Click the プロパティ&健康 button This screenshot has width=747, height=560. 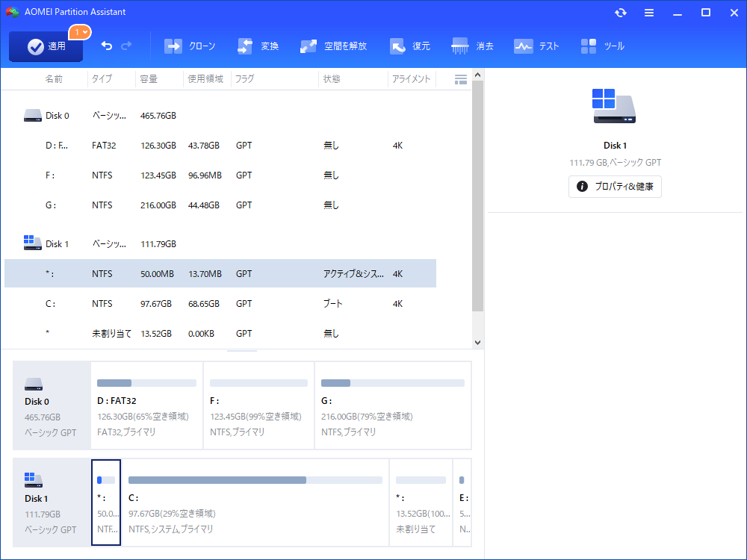click(x=615, y=187)
